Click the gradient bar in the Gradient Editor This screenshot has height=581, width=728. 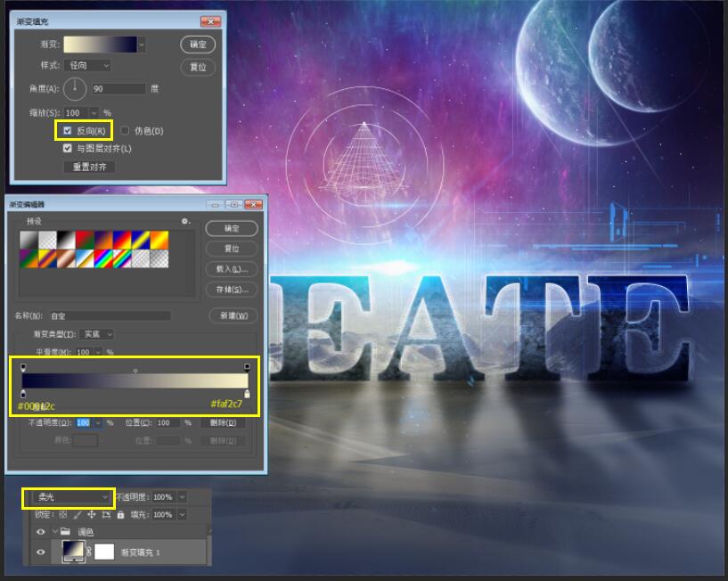tap(135, 381)
